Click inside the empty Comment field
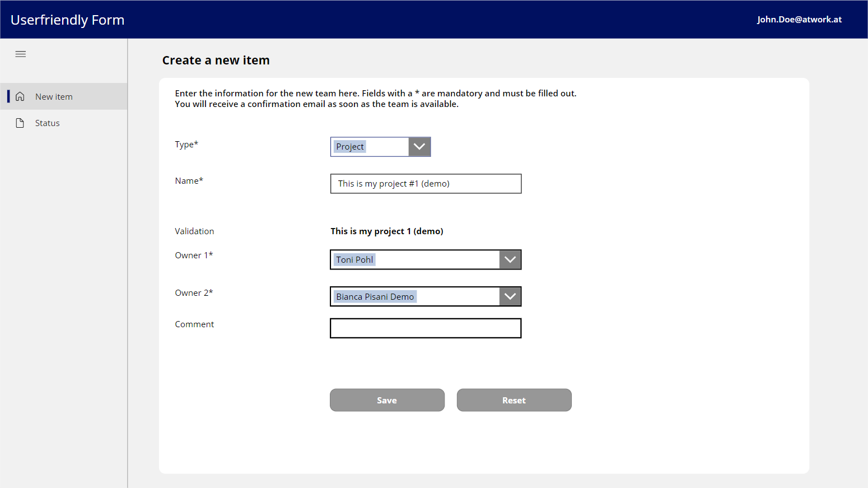The width and height of the screenshot is (868, 488). [426, 328]
